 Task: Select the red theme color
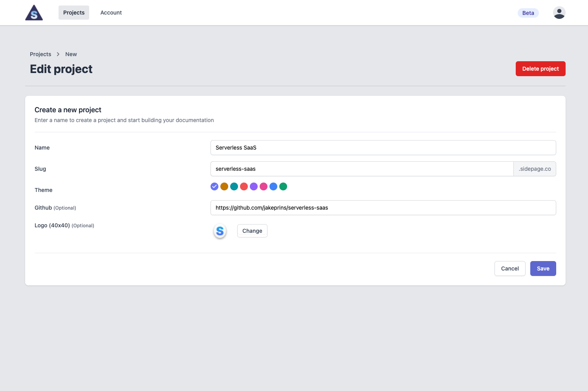tap(244, 186)
